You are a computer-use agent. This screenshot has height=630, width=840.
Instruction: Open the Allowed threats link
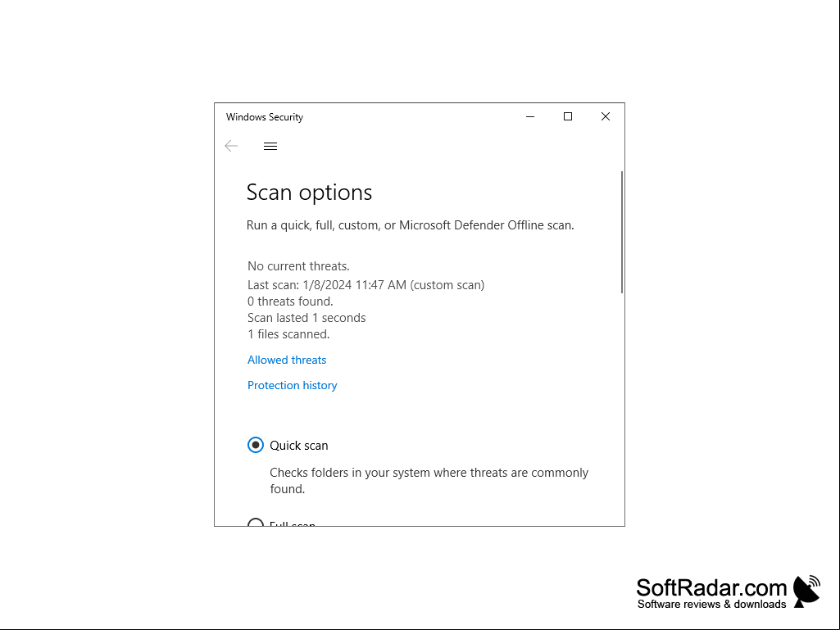287,360
